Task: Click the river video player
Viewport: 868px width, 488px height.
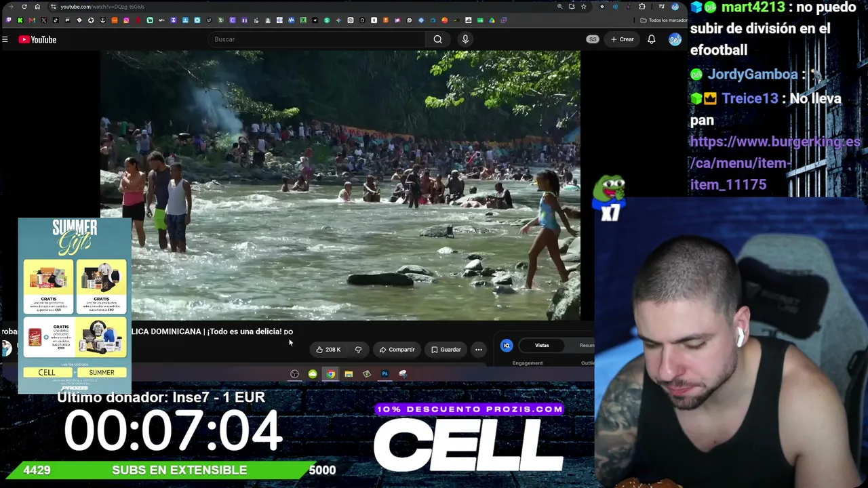Action: click(340, 185)
